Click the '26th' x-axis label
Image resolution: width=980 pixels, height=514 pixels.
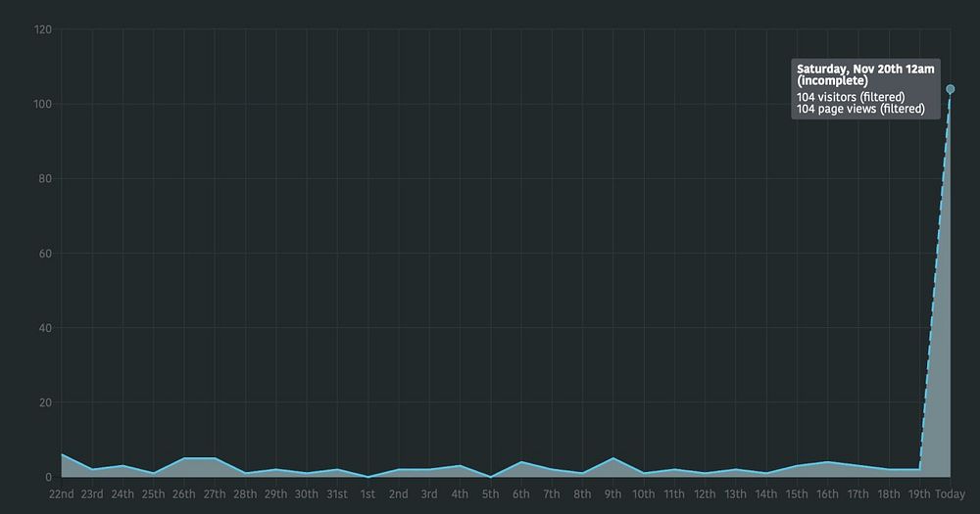184,494
